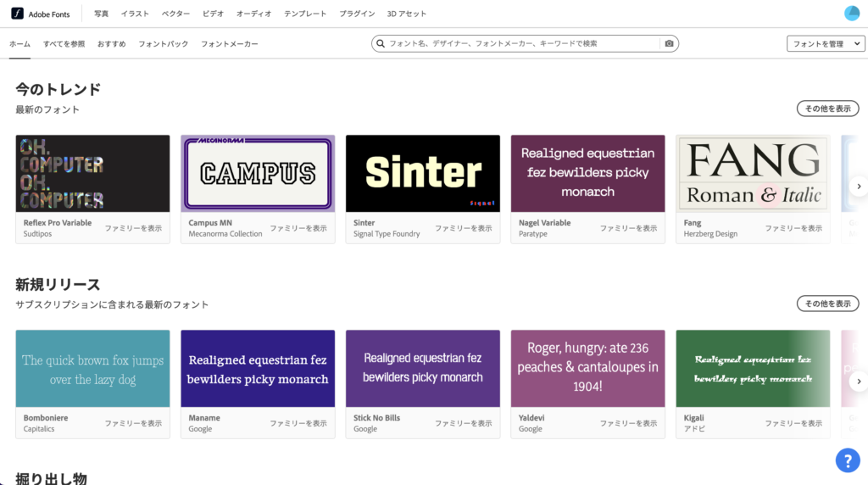Click the Kigali font name
Screen dimensions: 868x485
(693, 417)
